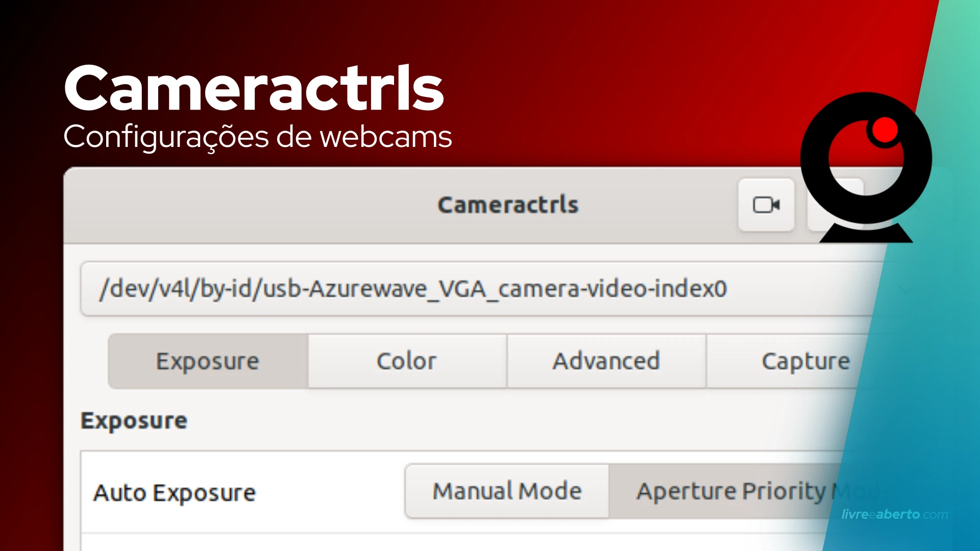This screenshot has height=551, width=980.
Task: Click the Exposure section header
Action: point(134,420)
